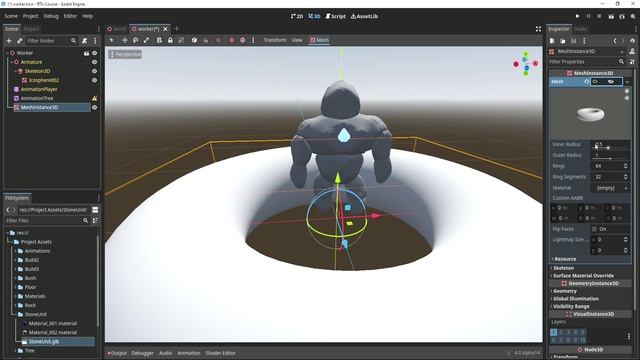The height and width of the screenshot is (360, 640).
Task: Run the project with play icon
Action: click(x=578, y=16)
